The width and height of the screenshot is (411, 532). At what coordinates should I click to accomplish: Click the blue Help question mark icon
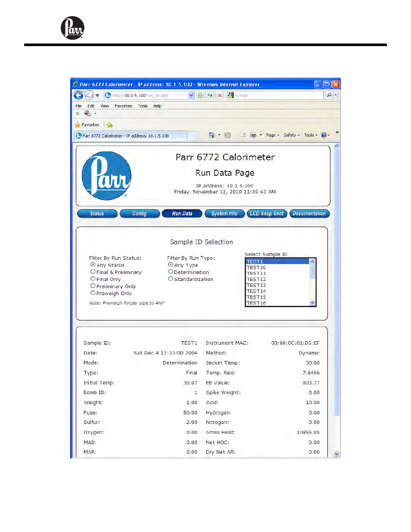324,135
